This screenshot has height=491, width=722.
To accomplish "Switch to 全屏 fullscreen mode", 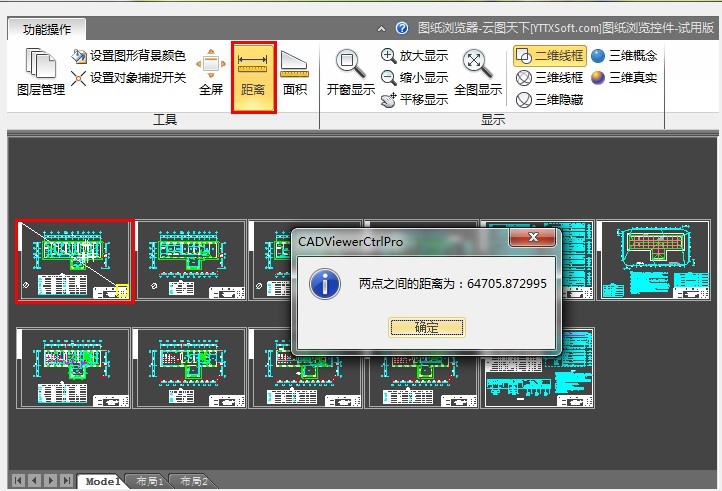I will click(x=211, y=72).
